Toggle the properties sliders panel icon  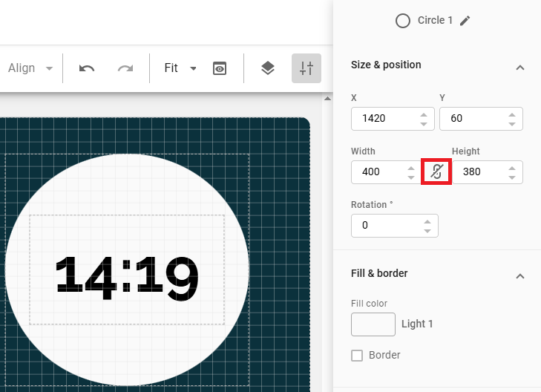tap(306, 68)
